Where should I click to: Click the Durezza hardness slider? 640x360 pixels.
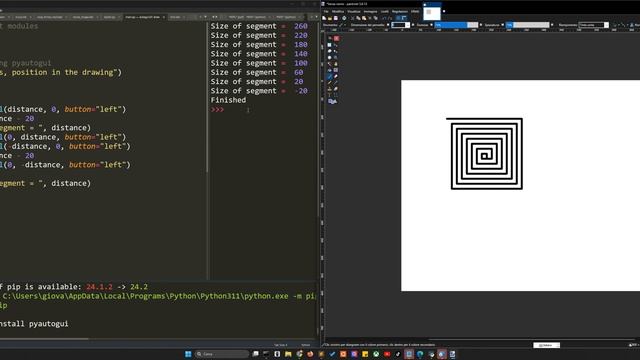(x=456, y=25)
